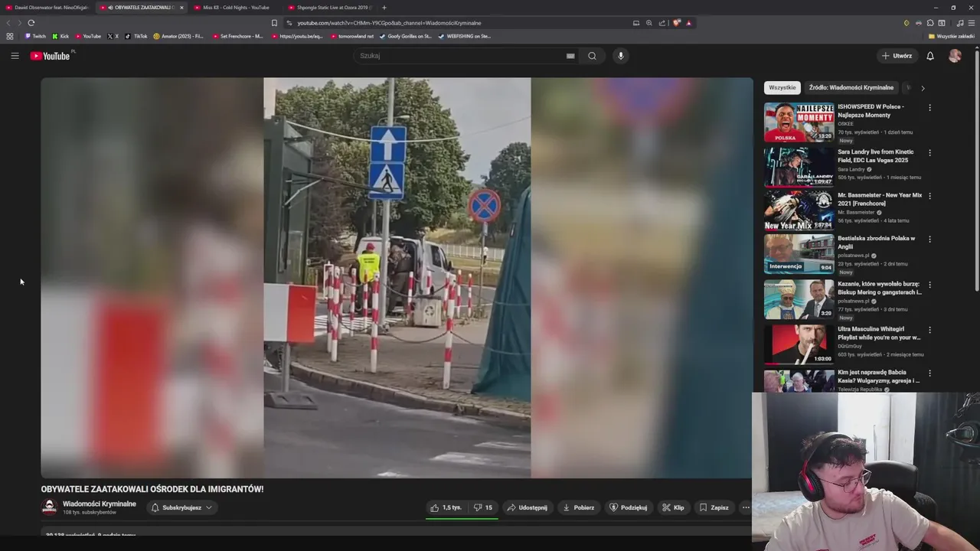The width and height of the screenshot is (980, 551).
Task: Open Brave Rewards triangle icon
Action: (x=688, y=23)
